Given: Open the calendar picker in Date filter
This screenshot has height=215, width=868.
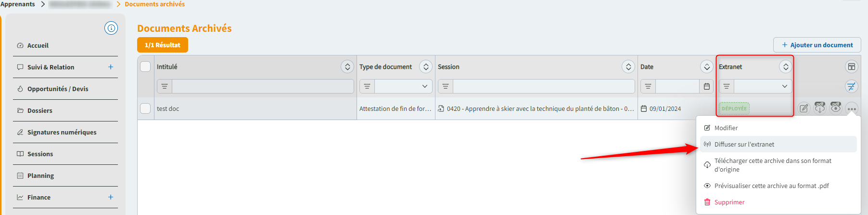Looking at the screenshot, I should pos(707,87).
